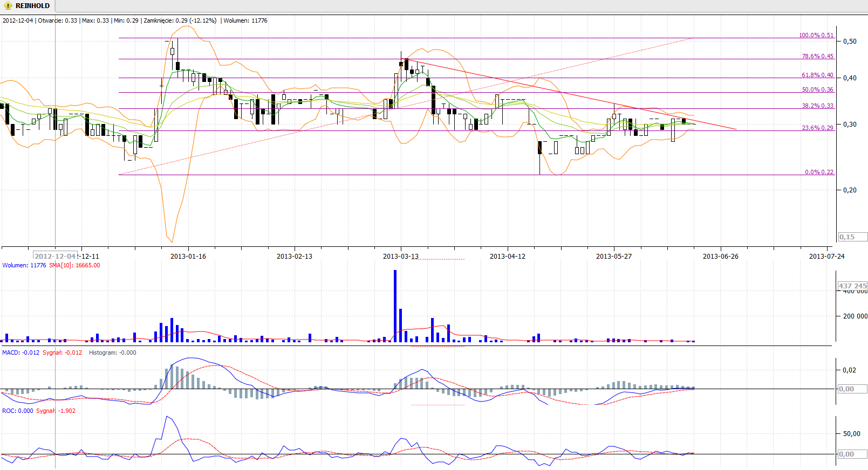Click the 2013-01-16 date axis label
This screenshot has width=868, height=470.
coord(188,256)
